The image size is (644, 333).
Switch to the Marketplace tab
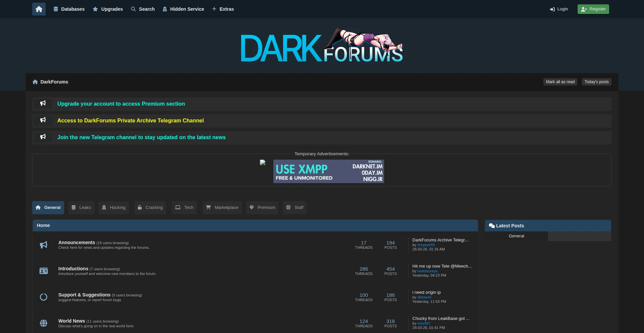(x=222, y=208)
